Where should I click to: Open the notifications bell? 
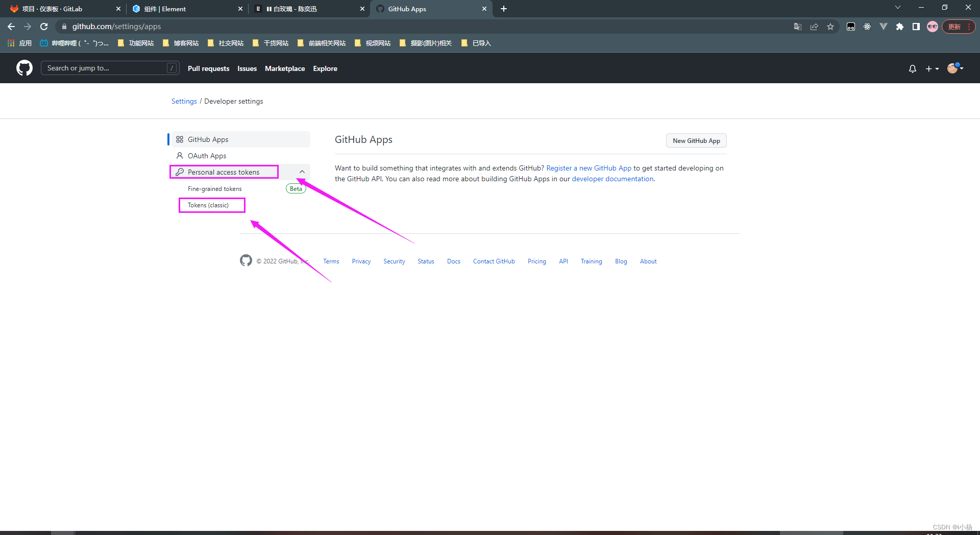(913, 68)
